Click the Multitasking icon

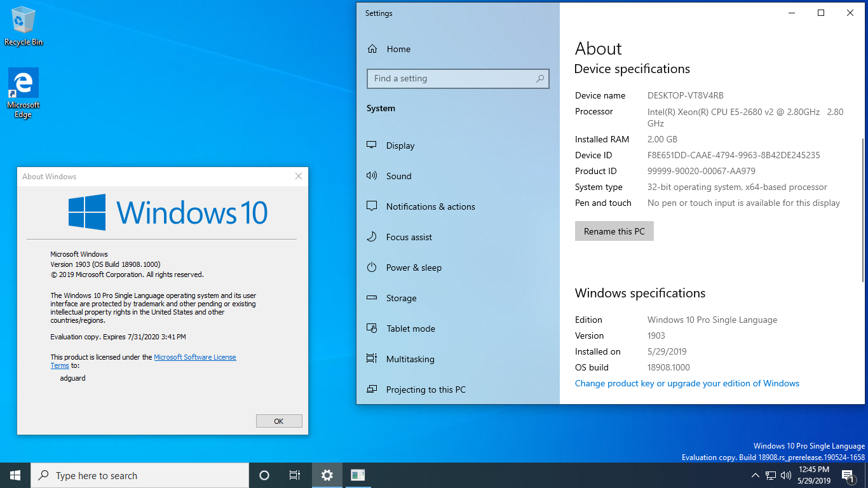(372, 359)
